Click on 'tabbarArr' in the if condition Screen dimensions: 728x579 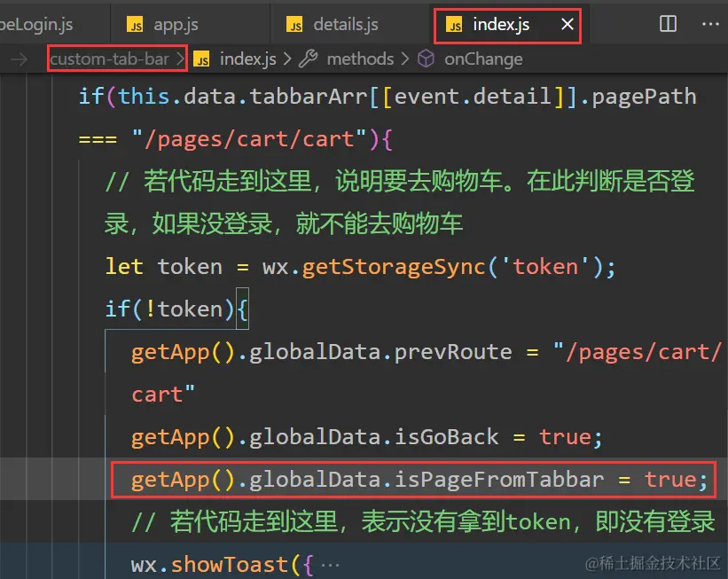click(x=309, y=97)
